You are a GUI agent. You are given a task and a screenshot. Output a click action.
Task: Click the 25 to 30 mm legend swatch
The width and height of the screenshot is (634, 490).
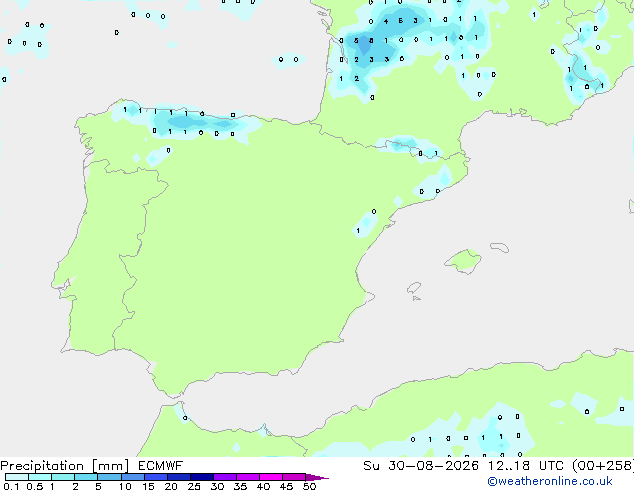[x=201, y=477]
